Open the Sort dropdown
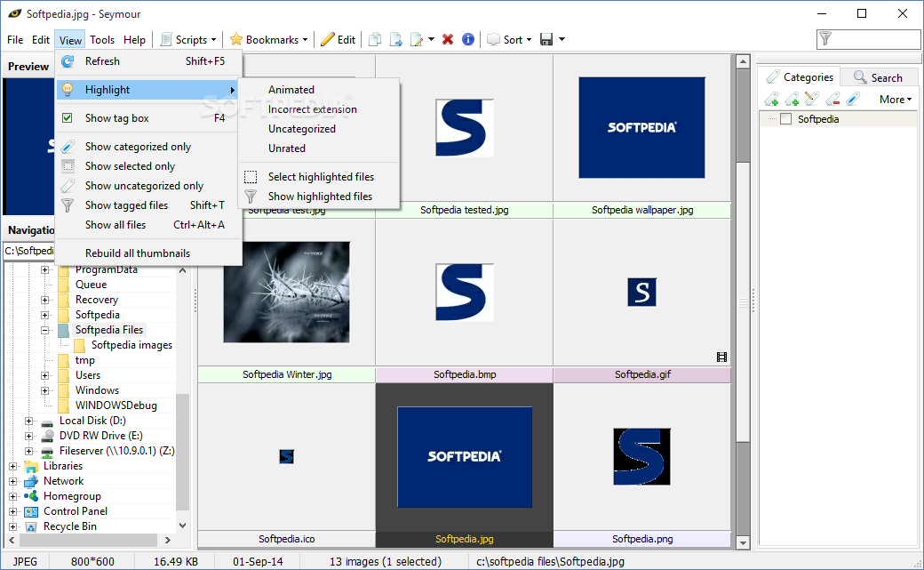Viewport: 924px width, 570px height. (509, 39)
